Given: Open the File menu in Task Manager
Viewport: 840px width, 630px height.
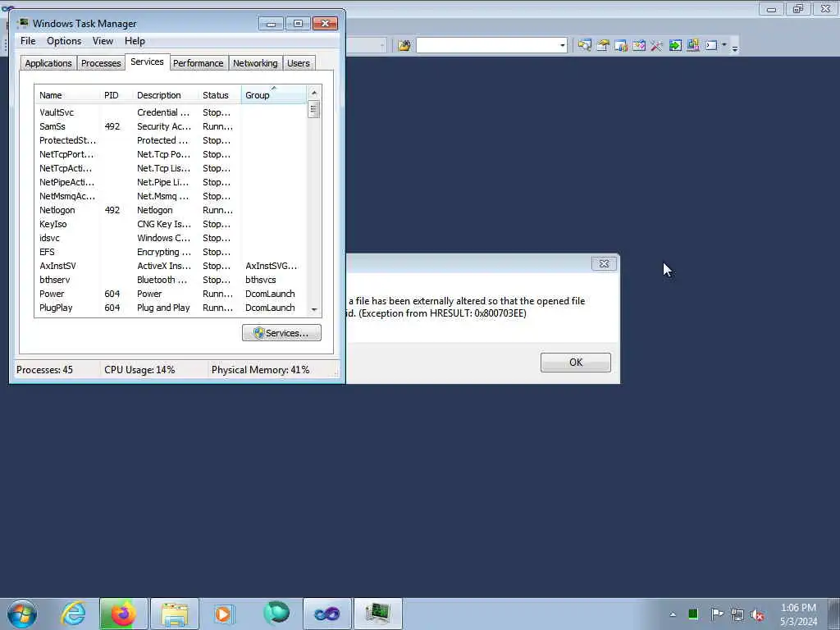Looking at the screenshot, I should tap(28, 41).
